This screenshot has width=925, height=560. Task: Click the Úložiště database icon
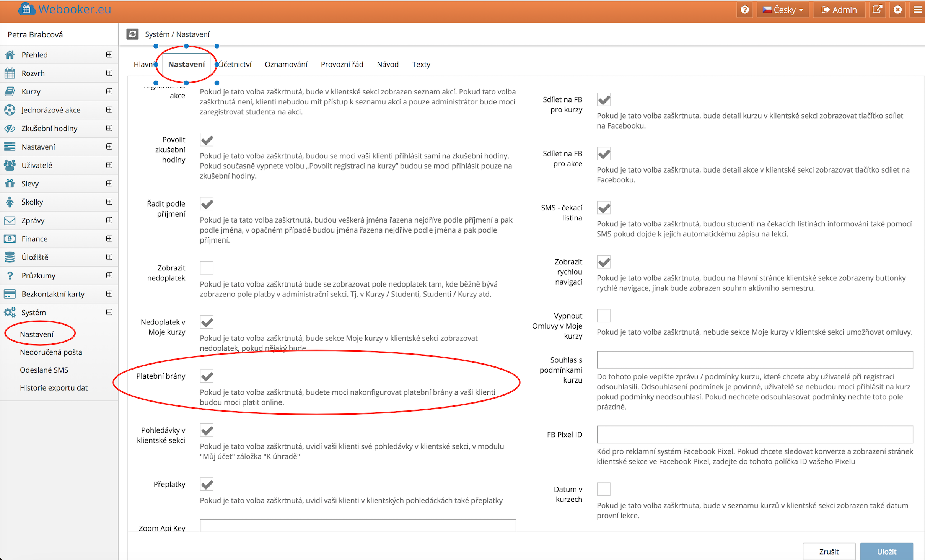[10, 257]
